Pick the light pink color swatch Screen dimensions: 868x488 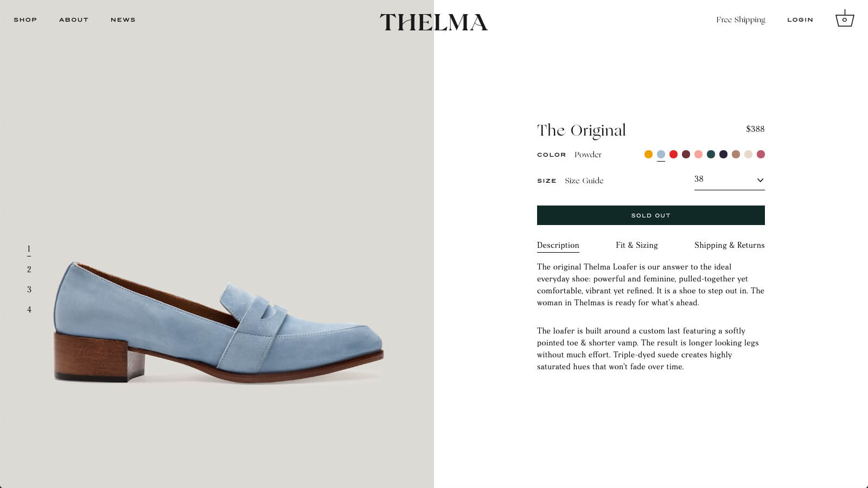pos(698,155)
